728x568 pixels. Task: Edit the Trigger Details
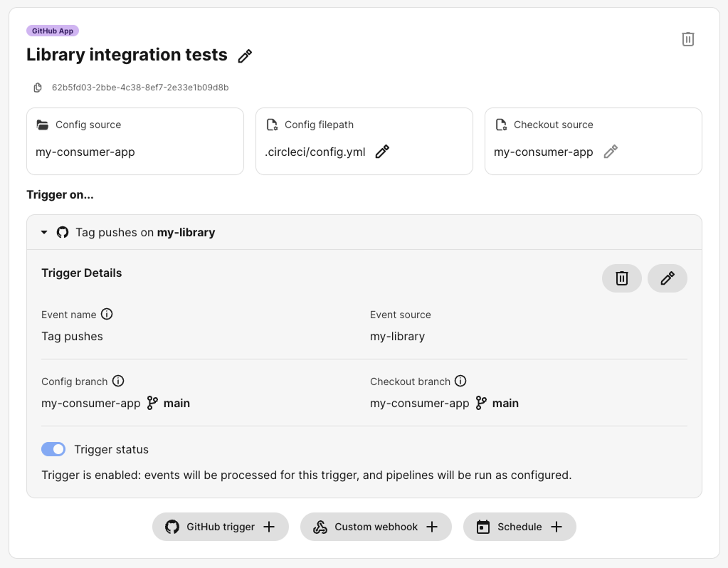click(667, 278)
